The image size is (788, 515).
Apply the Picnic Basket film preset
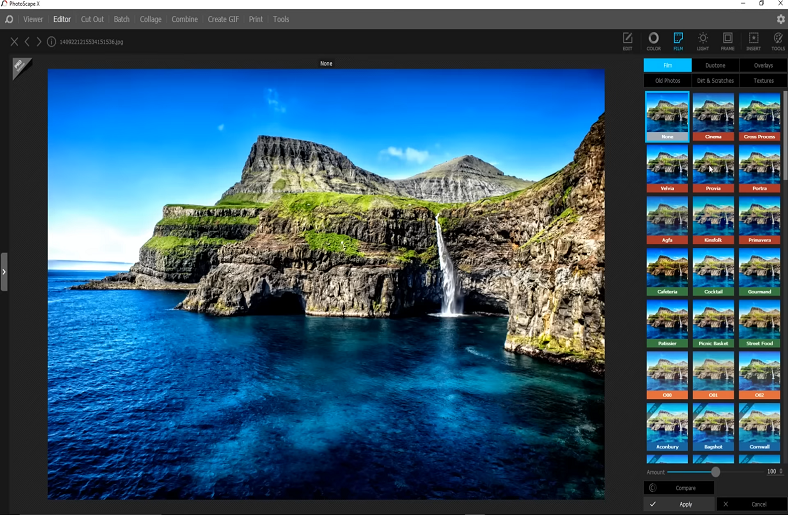713,324
